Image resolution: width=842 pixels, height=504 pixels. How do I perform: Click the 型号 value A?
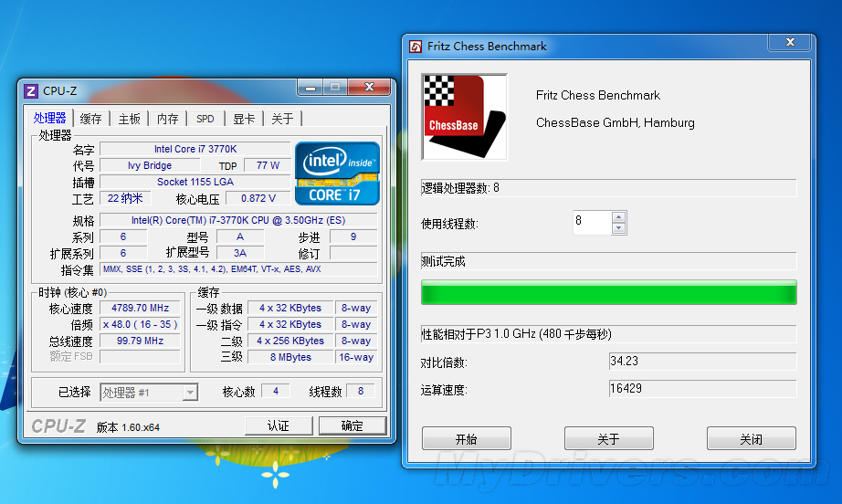(240, 236)
